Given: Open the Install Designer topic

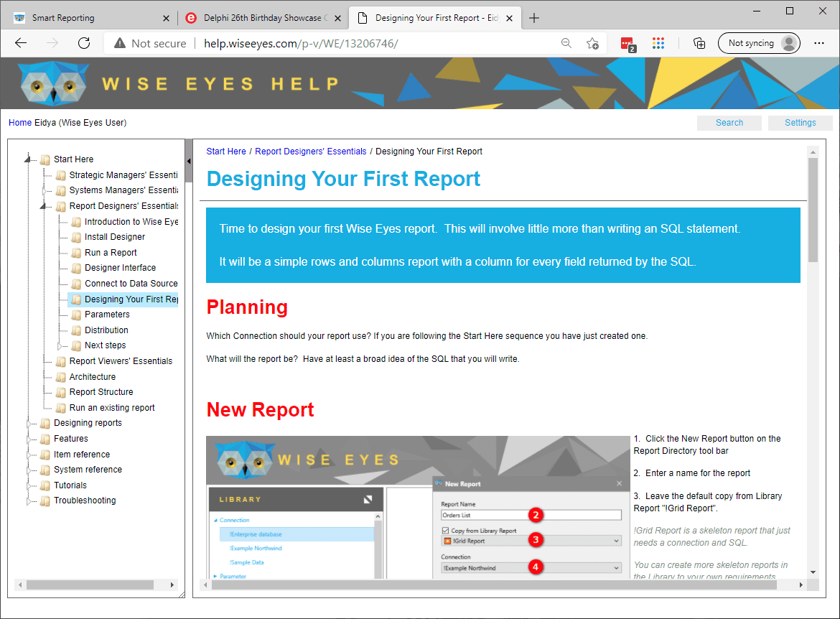Looking at the screenshot, I should (x=115, y=237).
